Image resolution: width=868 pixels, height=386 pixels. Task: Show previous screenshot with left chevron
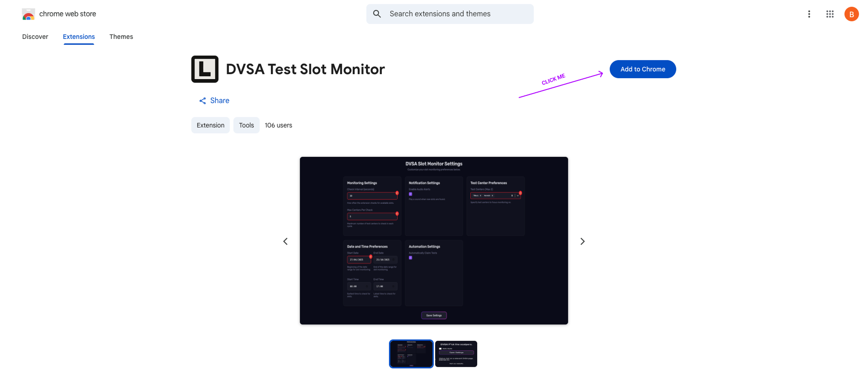point(285,241)
